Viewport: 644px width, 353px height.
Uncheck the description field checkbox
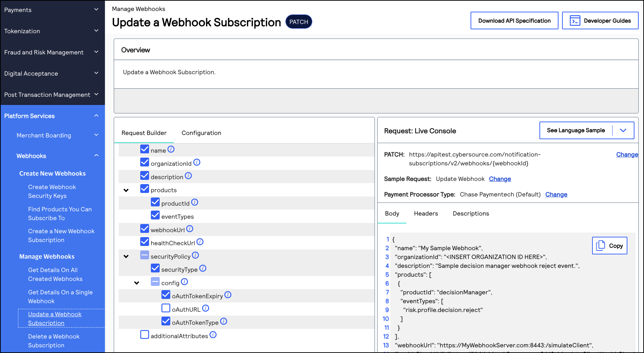[x=145, y=175]
